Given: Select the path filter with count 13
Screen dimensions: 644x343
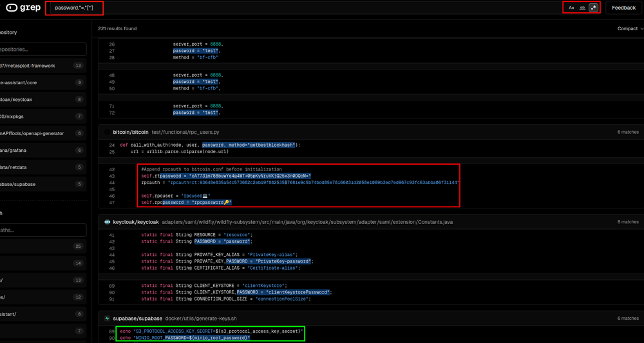Looking at the screenshot, I should pyautogui.click(x=43, y=280).
